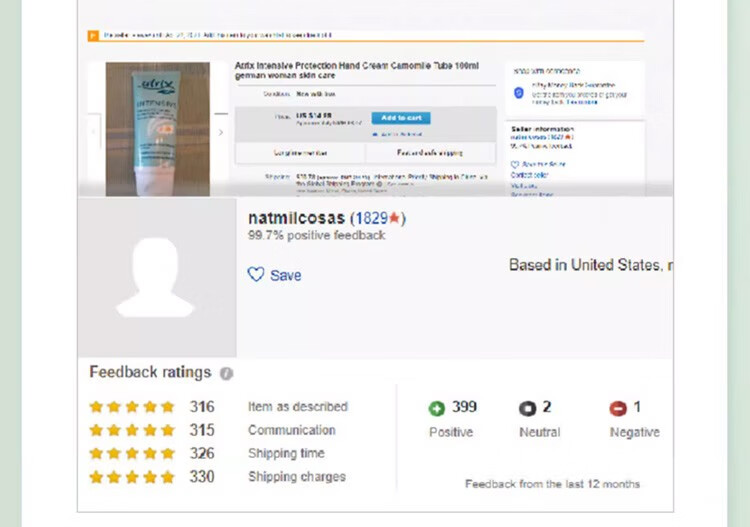Open the 1829 feedback score link
The height and width of the screenshot is (527, 750).
tap(371, 219)
